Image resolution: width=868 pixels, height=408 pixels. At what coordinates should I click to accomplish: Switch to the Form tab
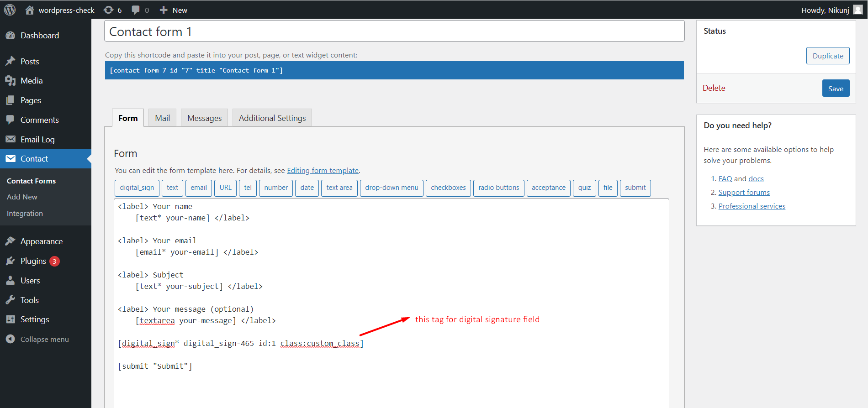pos(128,118)
